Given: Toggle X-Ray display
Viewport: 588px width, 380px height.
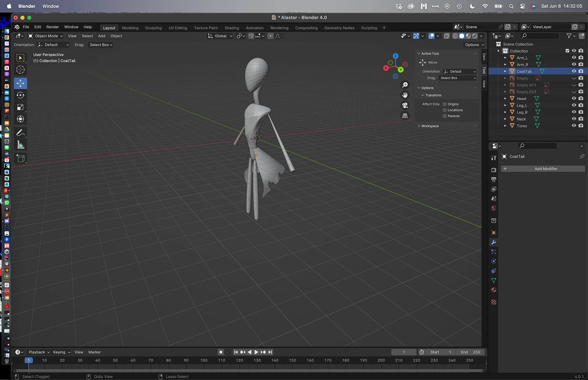Looking at the screenshot, I should pos(447,36).
